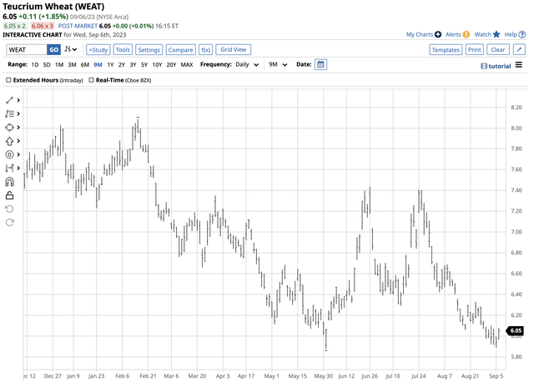Open the My Charts link
Screen dimensions: 534x392
420,34
